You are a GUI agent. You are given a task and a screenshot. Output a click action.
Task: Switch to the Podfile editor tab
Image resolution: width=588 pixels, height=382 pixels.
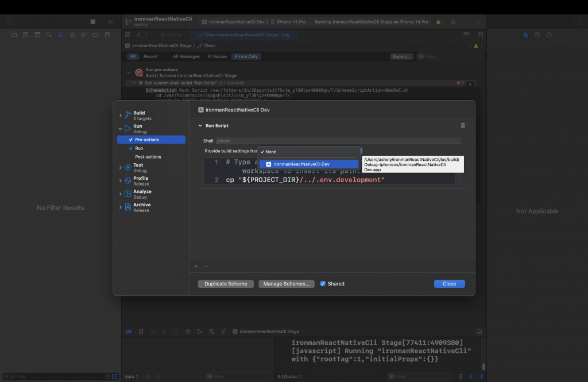[x=171, y=35]
